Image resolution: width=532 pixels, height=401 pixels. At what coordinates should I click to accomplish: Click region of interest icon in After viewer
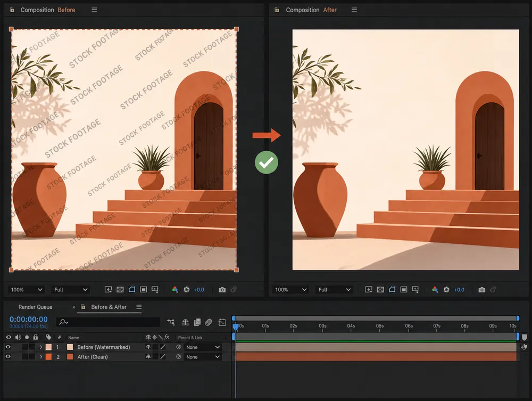(x=369, y=290)
